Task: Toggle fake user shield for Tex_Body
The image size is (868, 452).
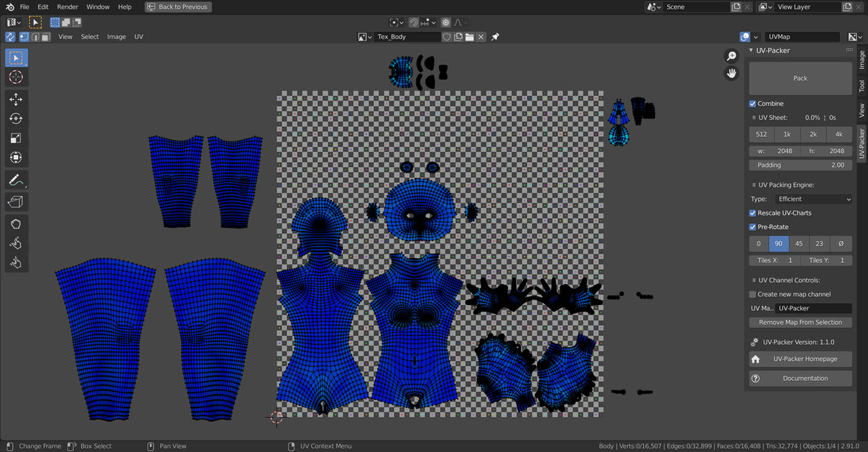Action: 446,37
